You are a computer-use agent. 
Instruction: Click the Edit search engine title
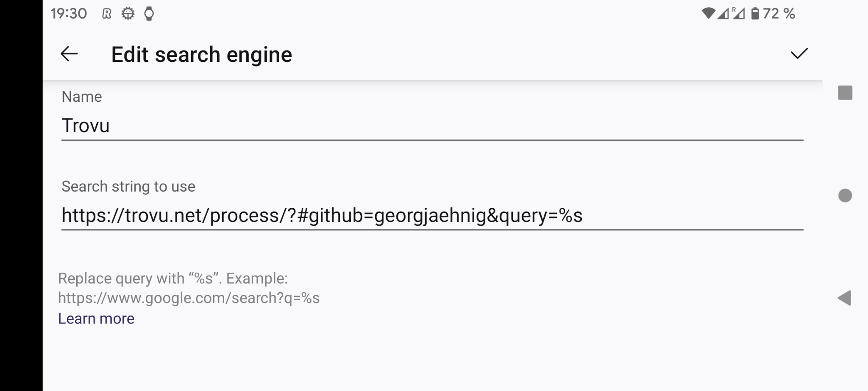[201, 54]
